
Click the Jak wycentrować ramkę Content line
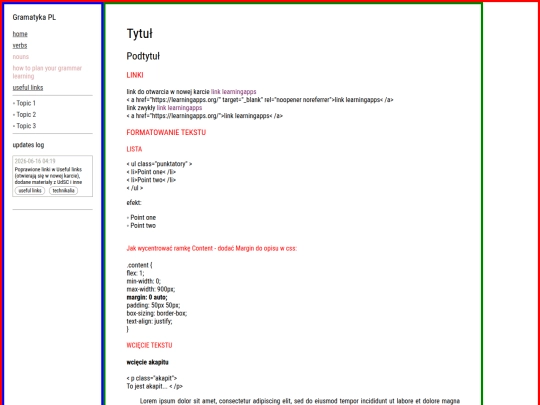pyautogui.click(x=212, y=248)
